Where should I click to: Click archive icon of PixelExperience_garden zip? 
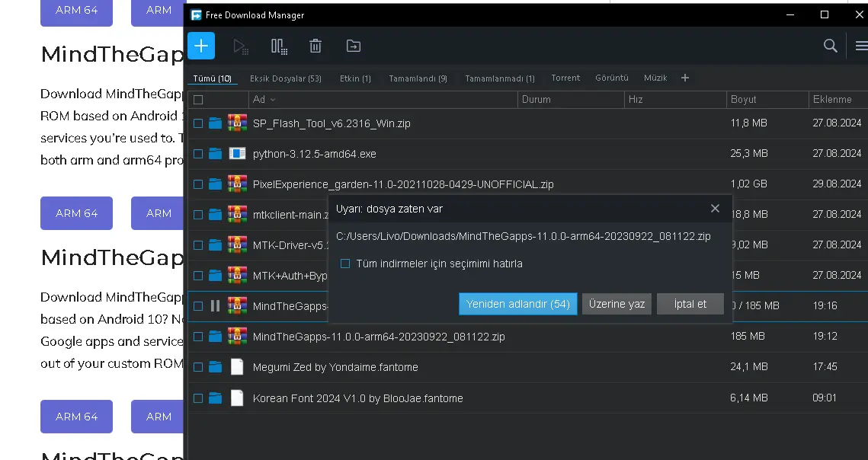[237, 184]
